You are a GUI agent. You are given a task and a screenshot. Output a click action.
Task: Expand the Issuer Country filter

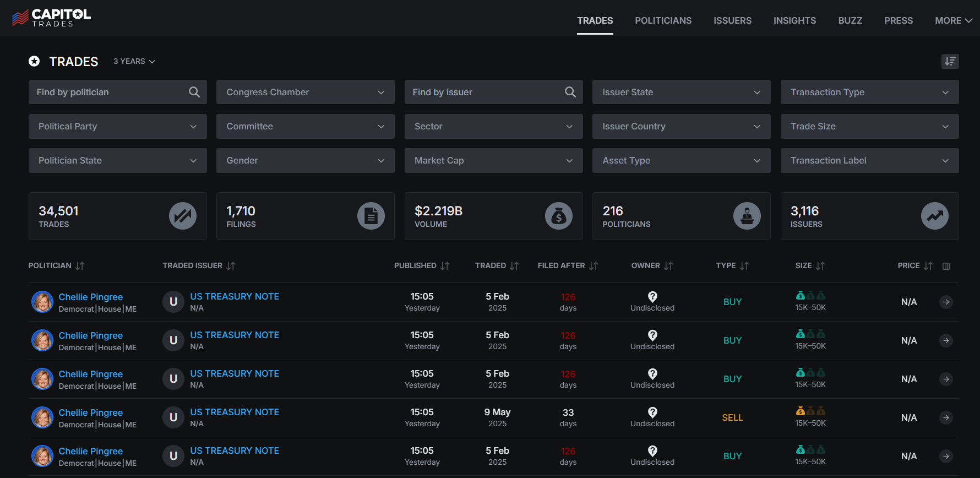[x=682, y=126]
